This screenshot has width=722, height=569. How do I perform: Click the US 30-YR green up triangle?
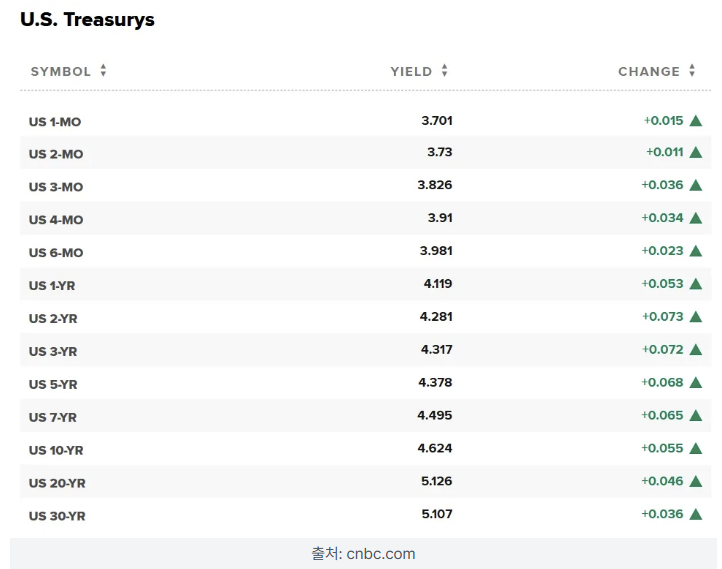tap(696, 514)
